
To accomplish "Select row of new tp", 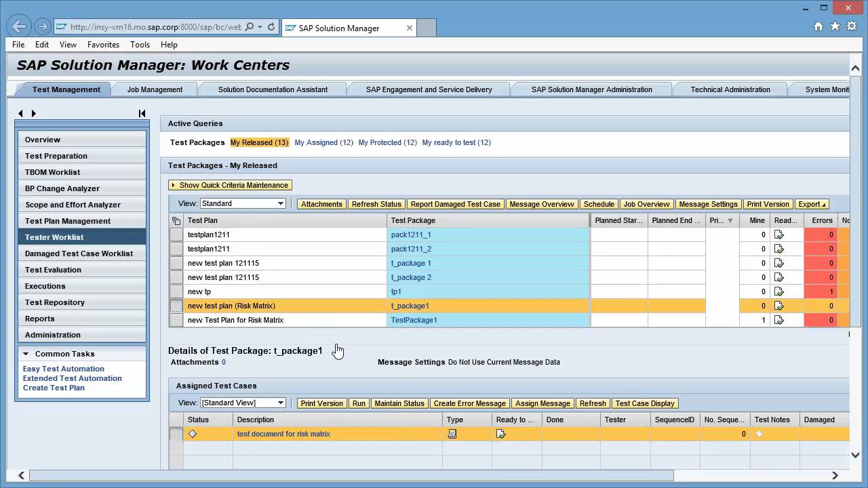I will pyautogui.click(x=176, y=291).
